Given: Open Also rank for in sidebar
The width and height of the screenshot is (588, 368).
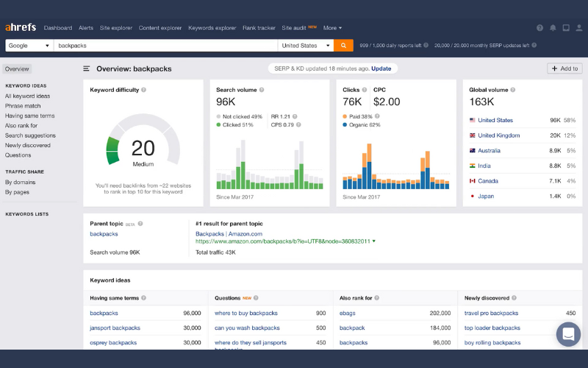Looking at the screenshot, I should pyautogui.click(x=21, y=125).
